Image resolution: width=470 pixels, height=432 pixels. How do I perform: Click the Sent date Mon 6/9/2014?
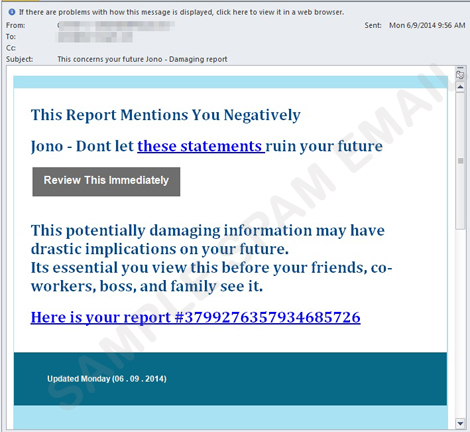(427, 25)
